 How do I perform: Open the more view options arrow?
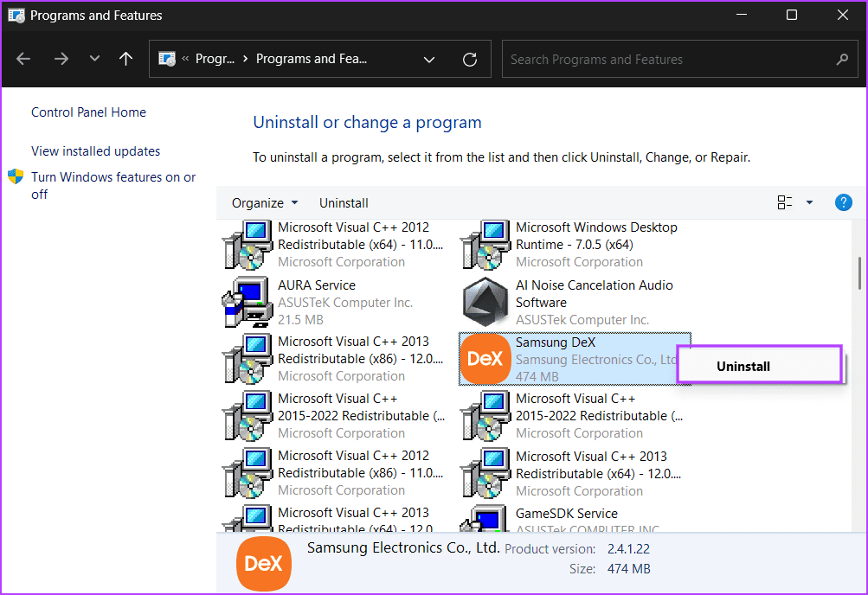click(809, 202)
